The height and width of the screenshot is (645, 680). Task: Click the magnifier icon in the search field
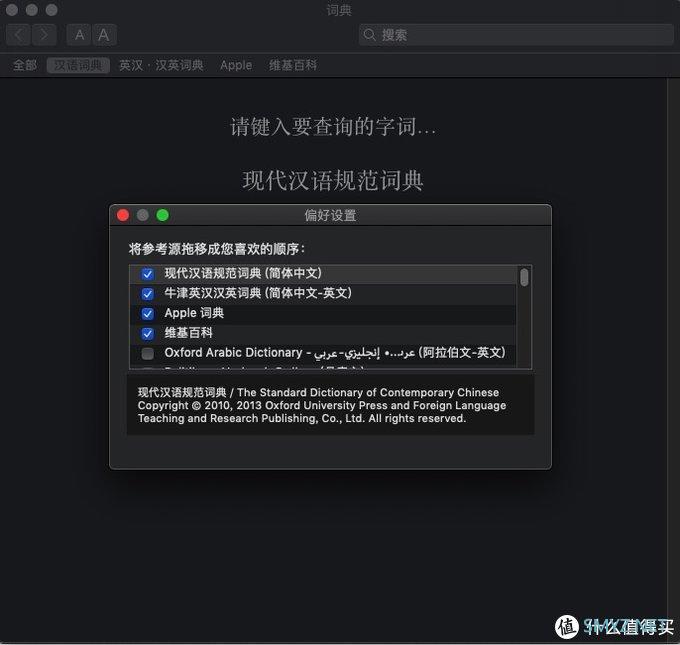[x=369, y=35]
